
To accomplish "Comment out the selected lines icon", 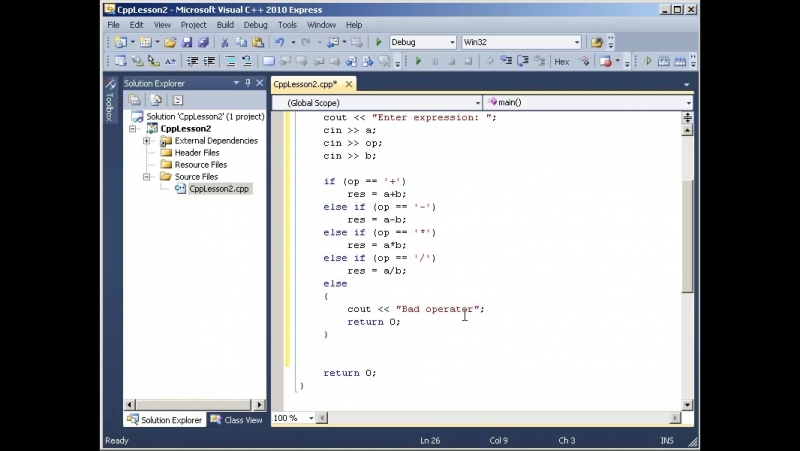I will (x=230, y=61).
